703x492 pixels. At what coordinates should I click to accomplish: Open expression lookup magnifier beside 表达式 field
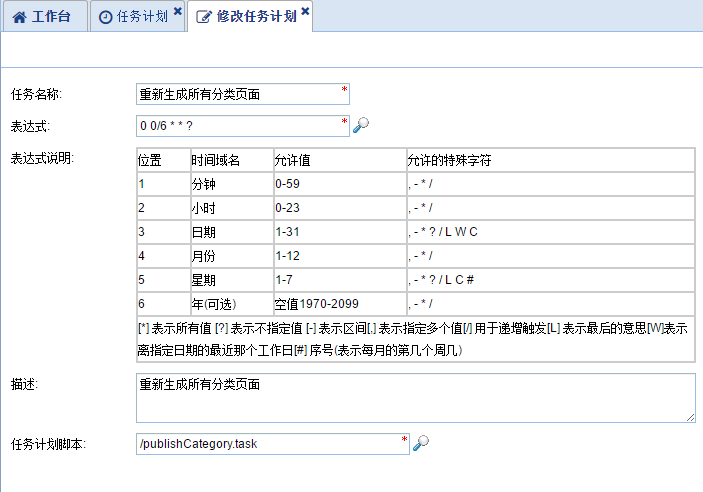pyautogui.click(x=362, y=125)
